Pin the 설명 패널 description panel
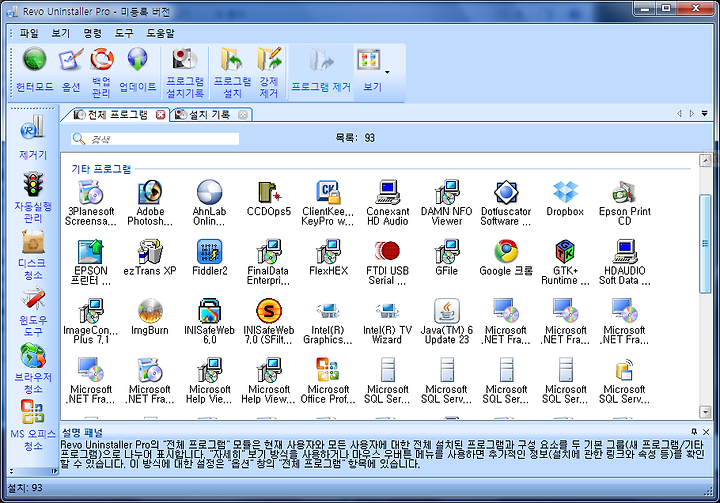The width and height of the screenshot is (720, 503). coord(694,432)
